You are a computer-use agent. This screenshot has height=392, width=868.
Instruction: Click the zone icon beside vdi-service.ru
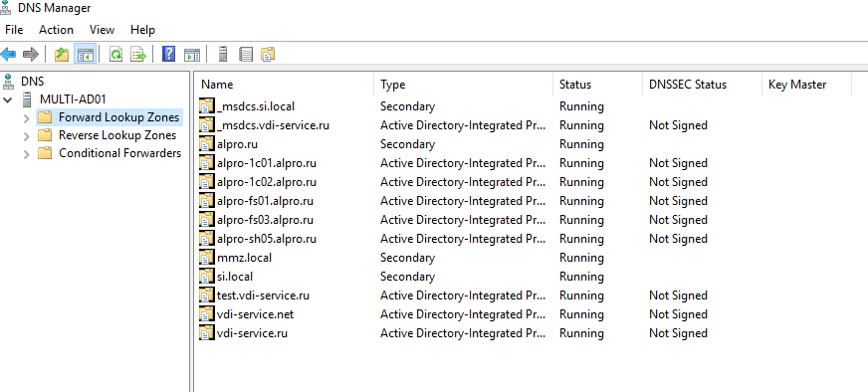pos(206,333)
